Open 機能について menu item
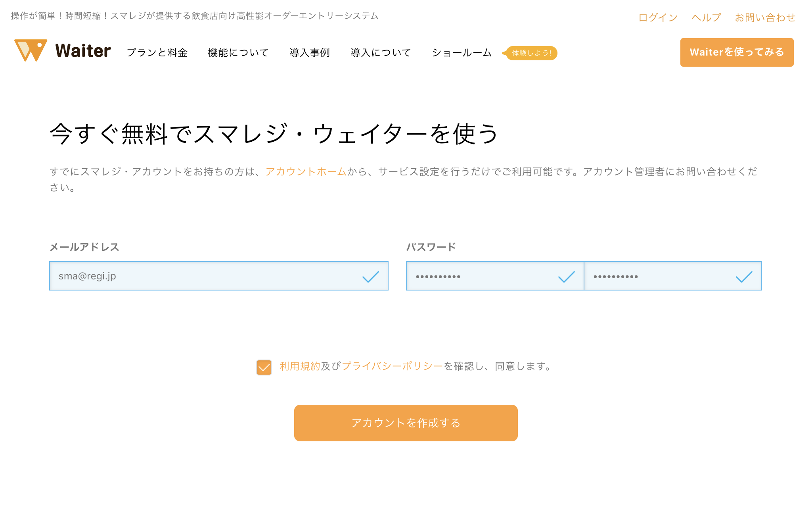The image size is (812, 508). pyautogui.click(x=238, y=53)
